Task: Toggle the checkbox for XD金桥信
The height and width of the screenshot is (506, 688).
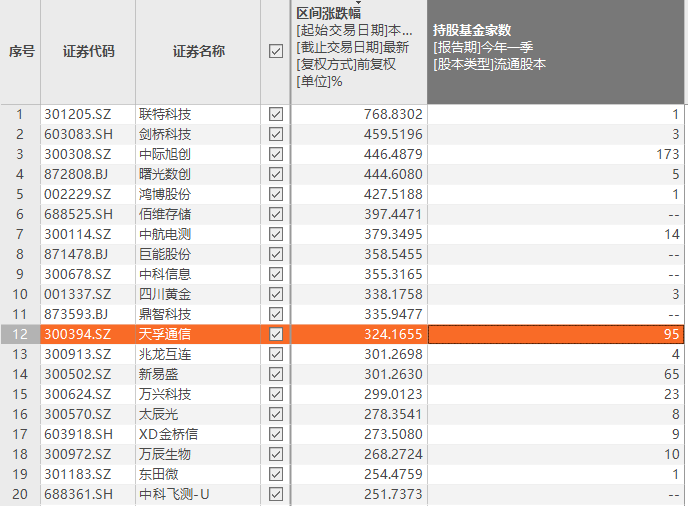Action: pos(276,434)
